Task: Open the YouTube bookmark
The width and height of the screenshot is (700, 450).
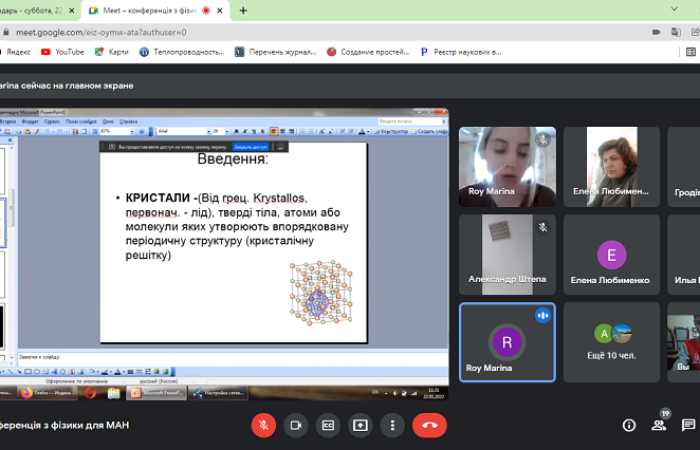Action: point(62,51)
